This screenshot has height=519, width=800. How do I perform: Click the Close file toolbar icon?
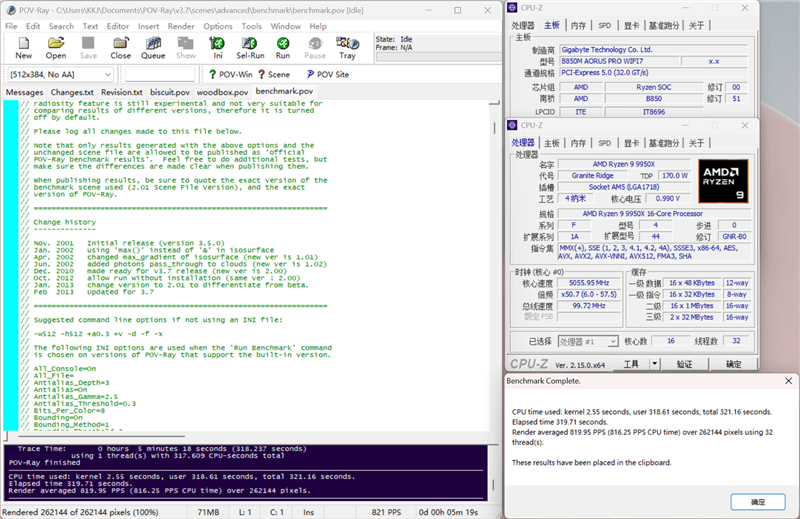[120, 48]
